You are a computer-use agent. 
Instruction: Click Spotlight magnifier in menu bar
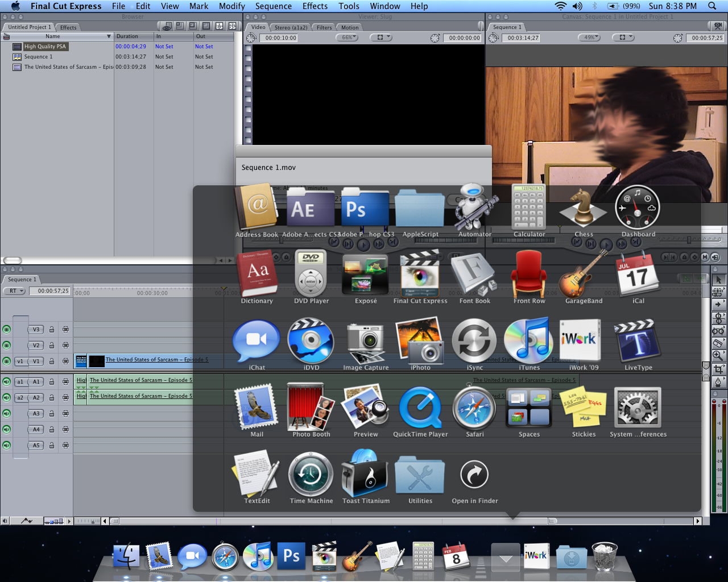click(x=712, y=6)
